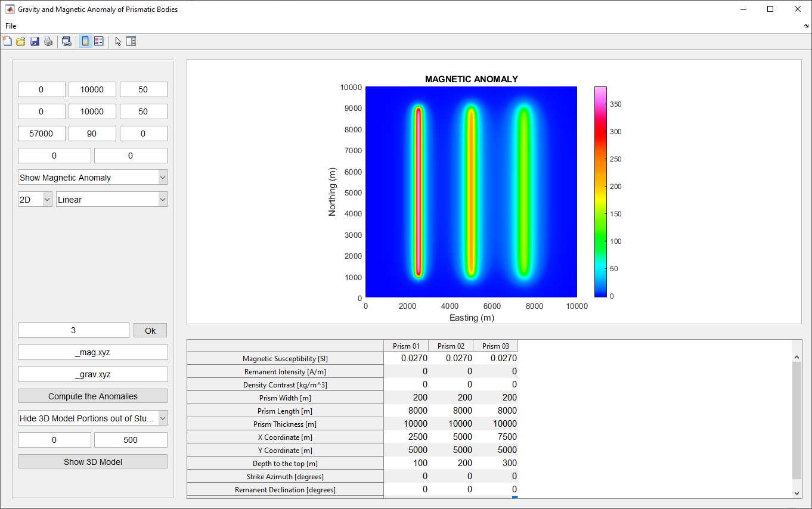812x509 pixels.
Task: Click the Strike Azimuth [degrees] row label
Action: tap(285, 476)
